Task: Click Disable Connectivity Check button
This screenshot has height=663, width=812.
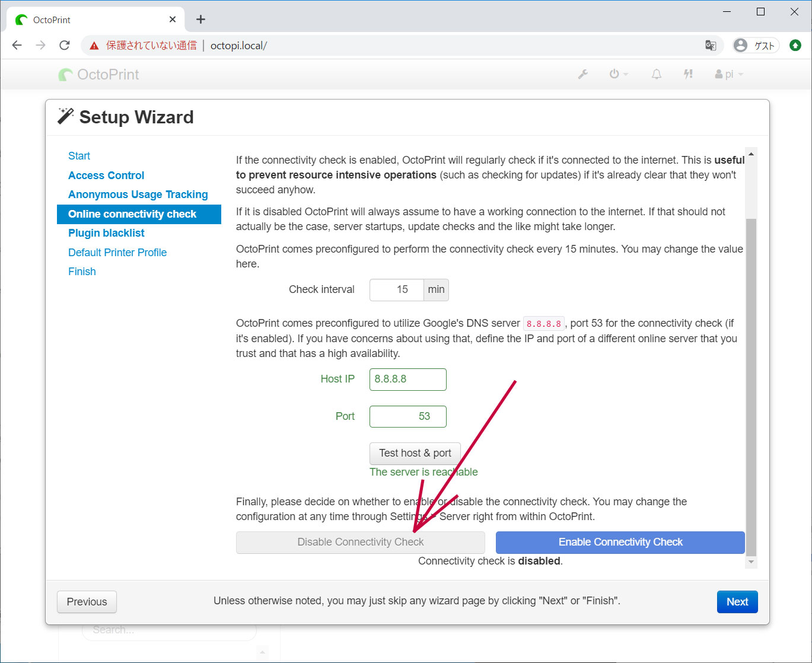Action: click(361, 543)
